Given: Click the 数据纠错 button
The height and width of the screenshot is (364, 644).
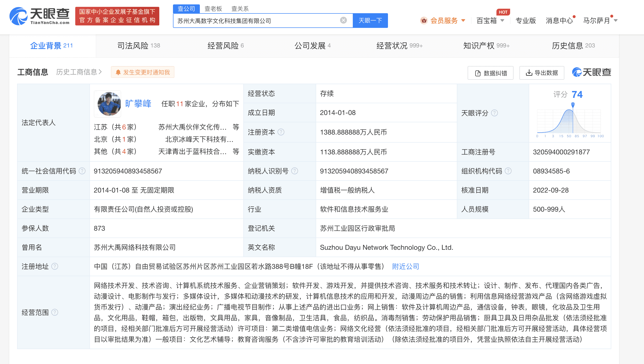Looking at the screenshot, I should tap(491, 73).
